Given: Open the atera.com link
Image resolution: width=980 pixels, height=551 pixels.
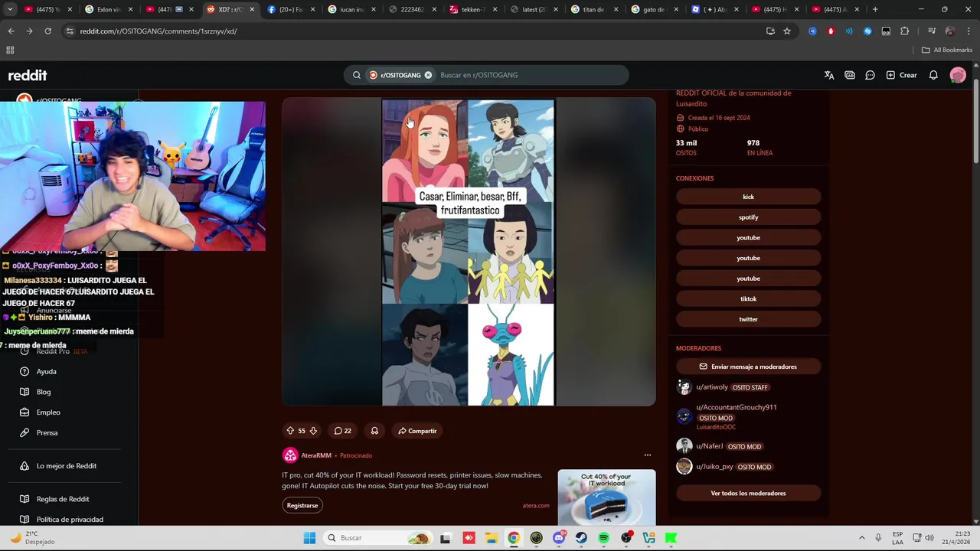Looking at the screenshot, I should pos(536,505).
